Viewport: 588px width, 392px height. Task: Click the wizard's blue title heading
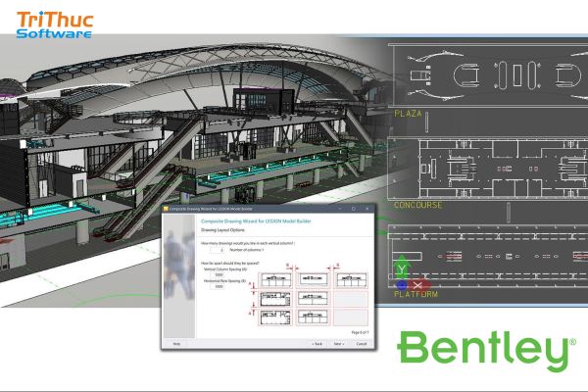tap(256, 221)
